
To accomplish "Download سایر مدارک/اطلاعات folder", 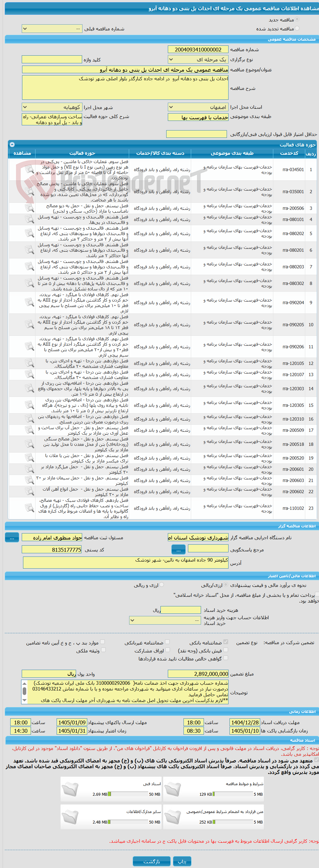I will pos(70,817).
